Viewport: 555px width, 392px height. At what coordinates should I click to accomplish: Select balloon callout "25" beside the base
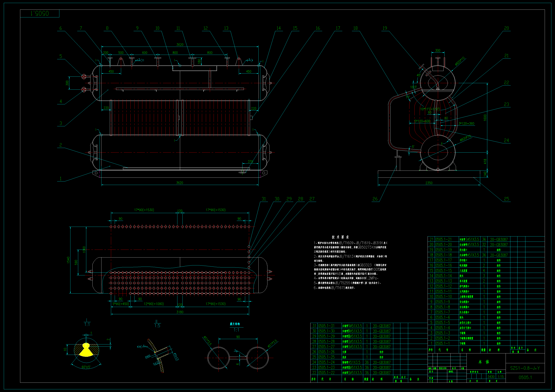[506, 199]
